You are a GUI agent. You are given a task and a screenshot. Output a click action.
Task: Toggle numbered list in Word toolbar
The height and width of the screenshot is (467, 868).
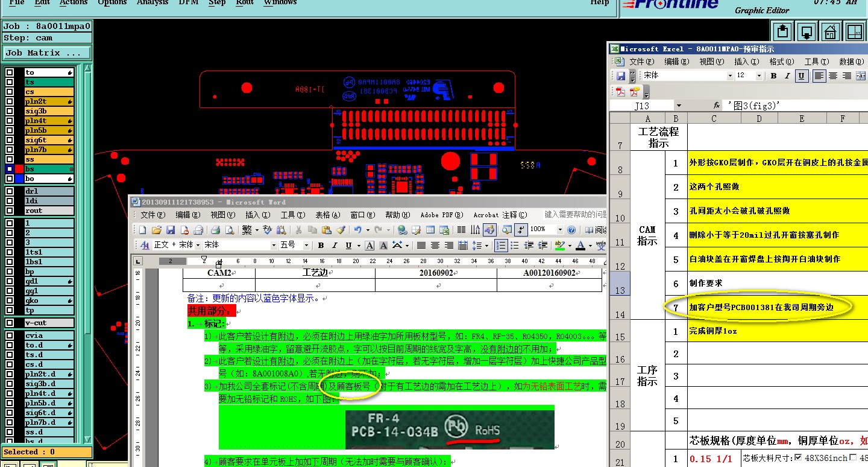pyautogui.click(x=500, y=246)
